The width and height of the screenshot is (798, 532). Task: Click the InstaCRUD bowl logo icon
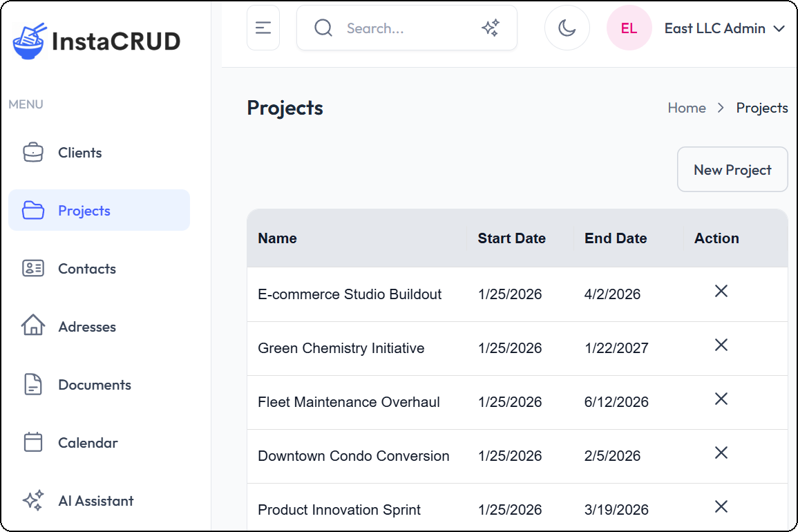pos(30,41)
